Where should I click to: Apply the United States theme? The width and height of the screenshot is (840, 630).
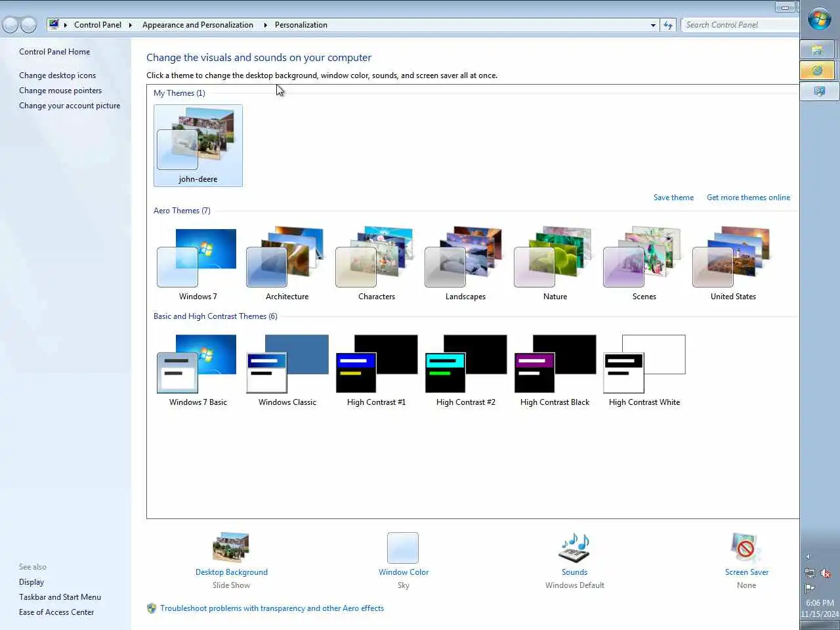tap(733, 264)
